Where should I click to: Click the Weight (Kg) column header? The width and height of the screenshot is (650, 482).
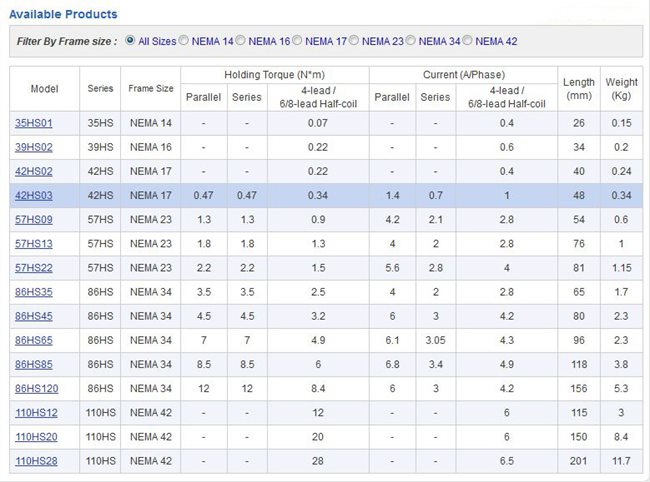[621, 89]
